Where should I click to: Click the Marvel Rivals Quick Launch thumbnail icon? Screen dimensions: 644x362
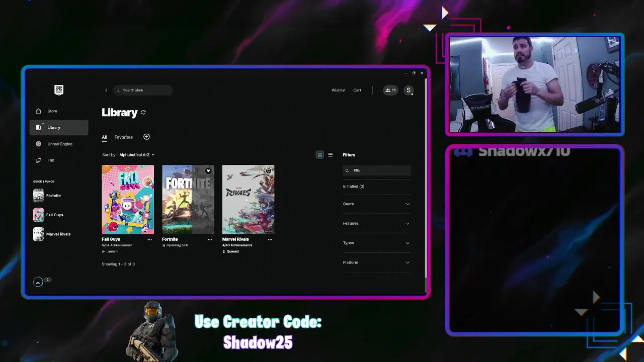(x=38, y=234)
